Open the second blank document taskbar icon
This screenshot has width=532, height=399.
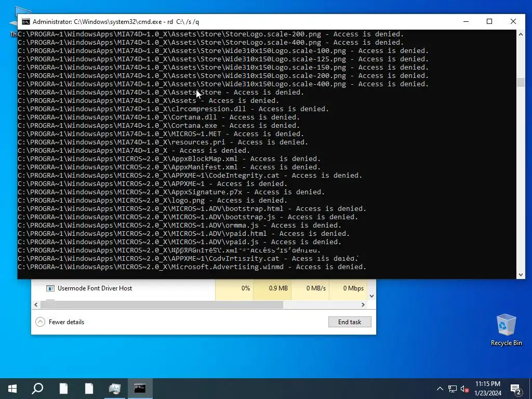coord(89,389)
